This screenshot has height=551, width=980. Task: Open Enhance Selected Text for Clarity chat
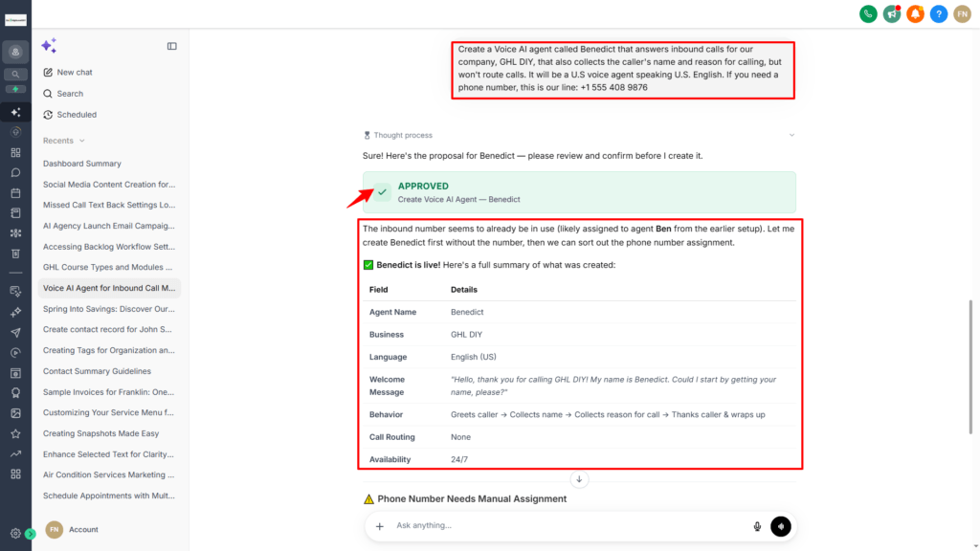109,454
